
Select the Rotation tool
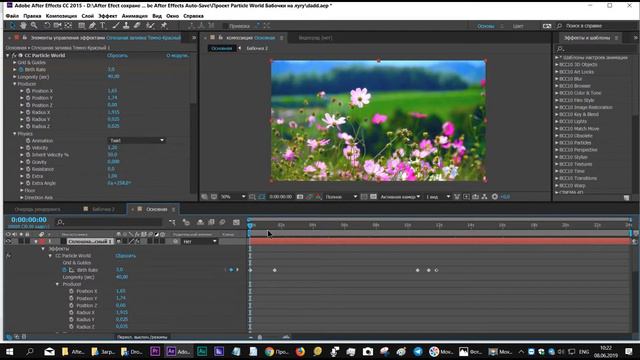coord(47,25)
